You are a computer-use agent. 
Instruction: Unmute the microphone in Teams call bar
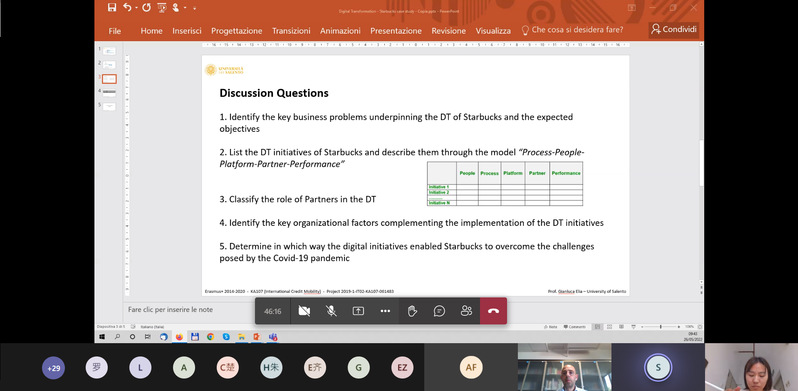pyautogui.click(x=331, y=311)
